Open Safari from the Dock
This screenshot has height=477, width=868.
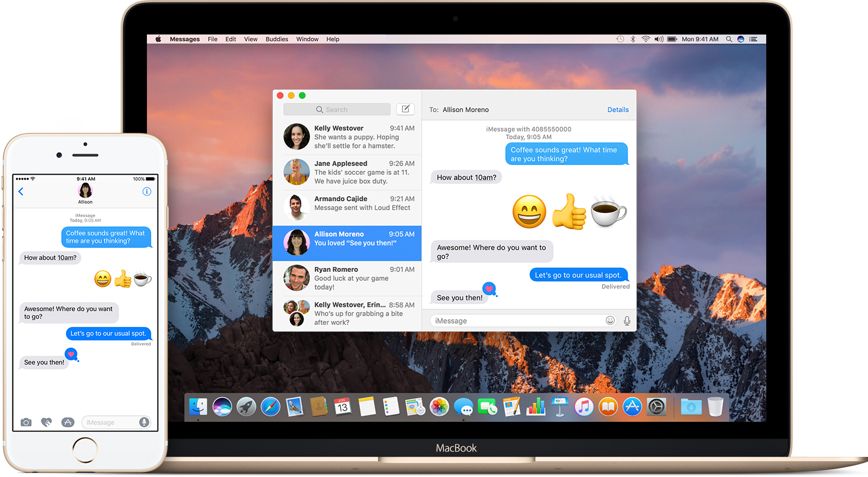coord(270,407)
